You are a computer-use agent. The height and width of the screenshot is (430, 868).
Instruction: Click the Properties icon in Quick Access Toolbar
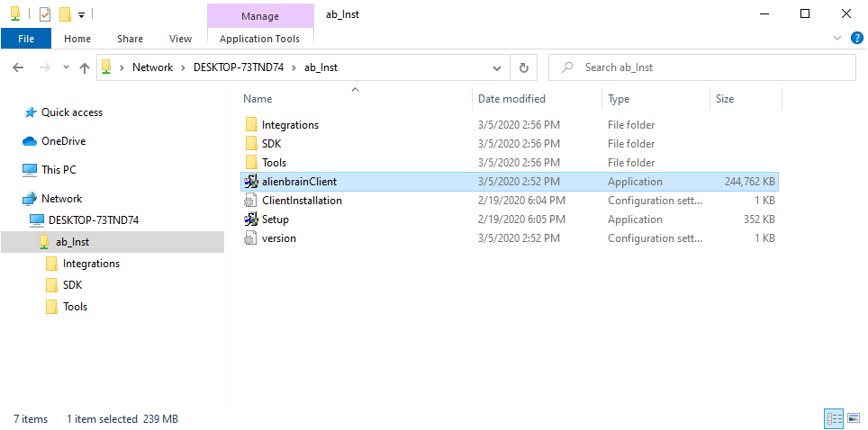pyautogui.click(x=45, y=14)
